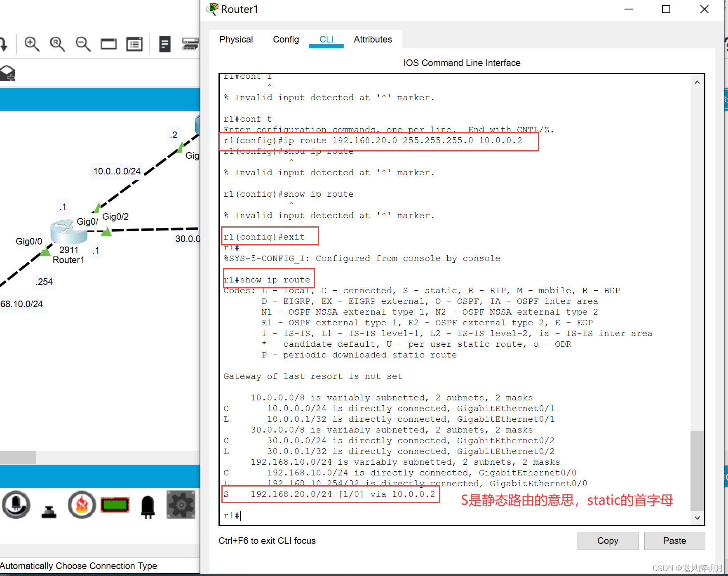Select the fire sensor component icon
This screenshot has height=576, width=728.
pyautogui.click(x=82, y=505)
